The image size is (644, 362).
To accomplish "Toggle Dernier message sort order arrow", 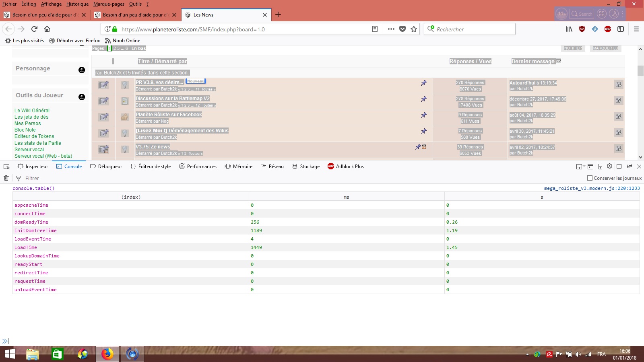I will coord(558,61).
